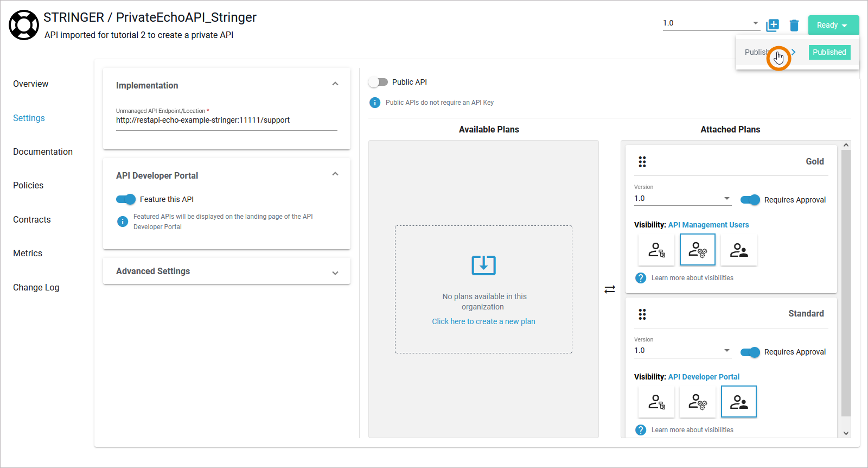This screenshot has width=868, height=468.
Task: Toggle Requires Approval for Gold plan
Action: tap(750, 200)
